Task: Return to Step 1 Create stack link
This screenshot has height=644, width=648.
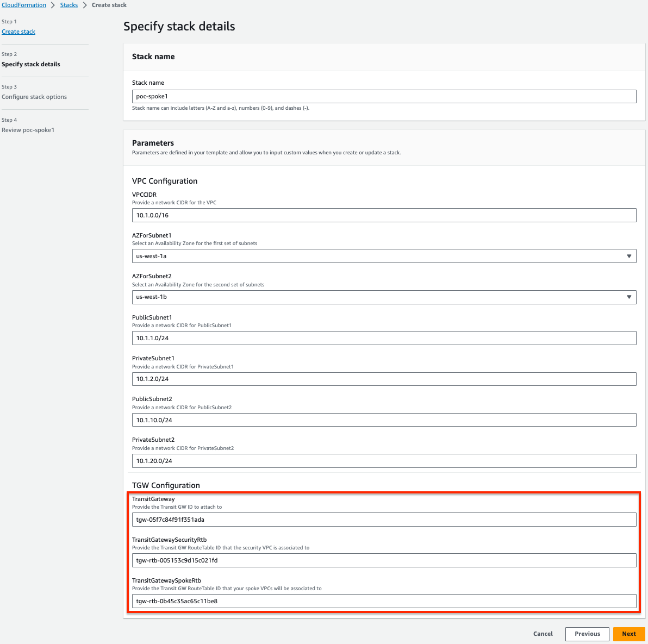Action: click(18, 32)
